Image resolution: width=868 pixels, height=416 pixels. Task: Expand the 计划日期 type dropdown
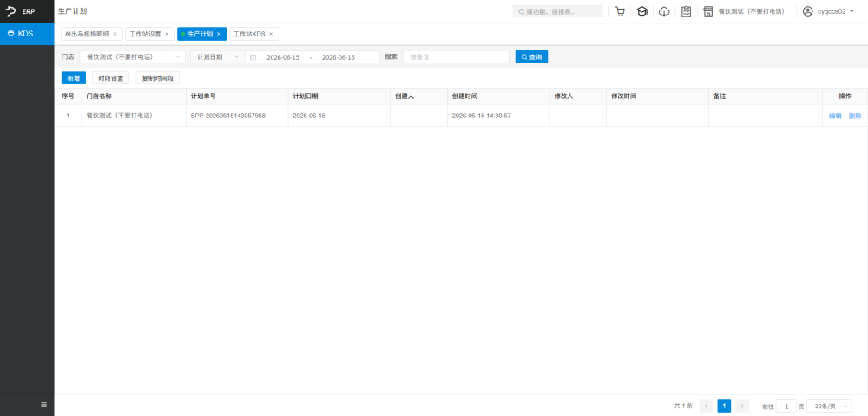[x=217, y=57]
